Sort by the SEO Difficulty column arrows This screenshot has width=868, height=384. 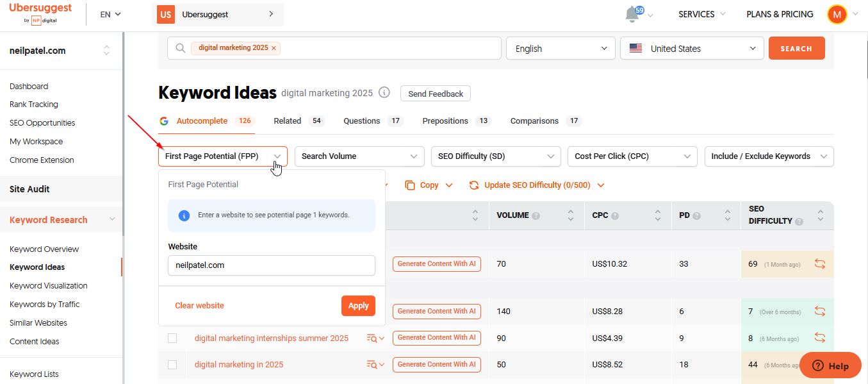820,215
